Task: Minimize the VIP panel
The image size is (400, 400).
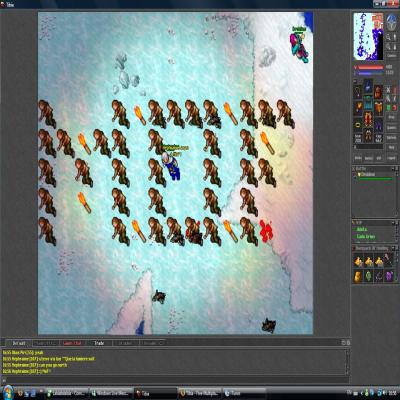Action: 393,222
